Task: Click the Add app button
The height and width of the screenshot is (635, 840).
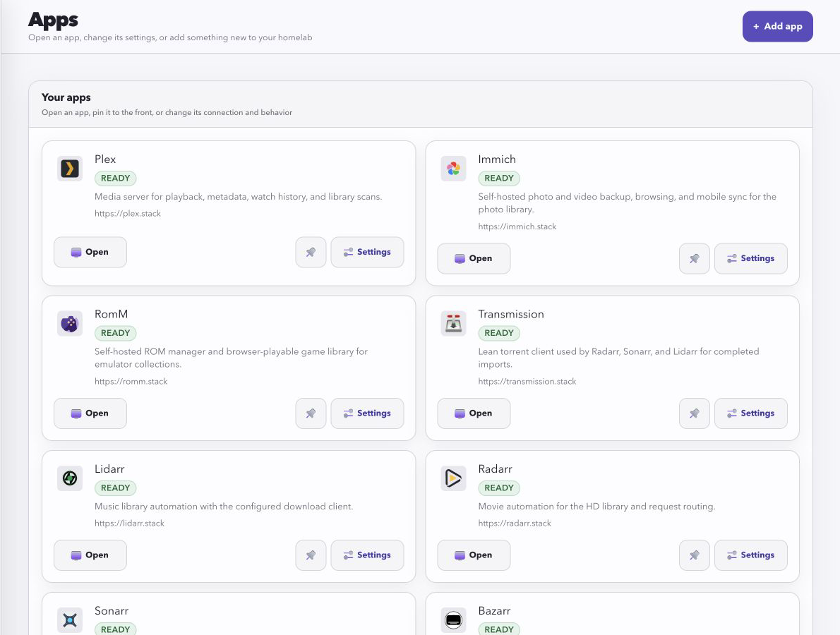Action: [x=777, y=26]
